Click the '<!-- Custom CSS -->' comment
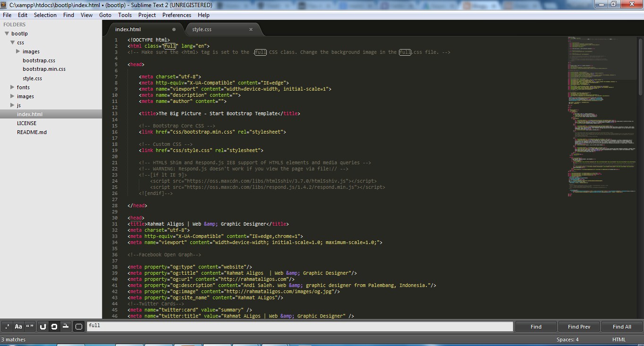644x346 pixels. point(166,144)
